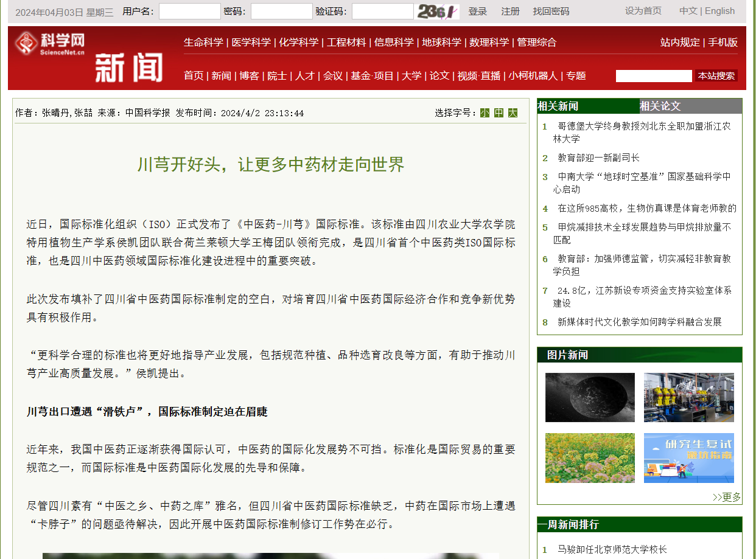Click the 本站搜索 search button
Viewport: 756px width, 559px height.
716,76
